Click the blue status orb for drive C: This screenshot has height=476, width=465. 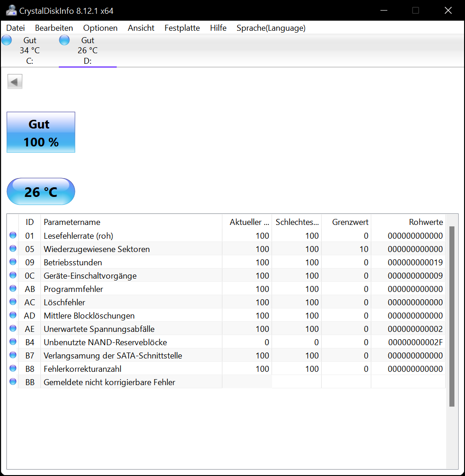[x=7, y=40]
